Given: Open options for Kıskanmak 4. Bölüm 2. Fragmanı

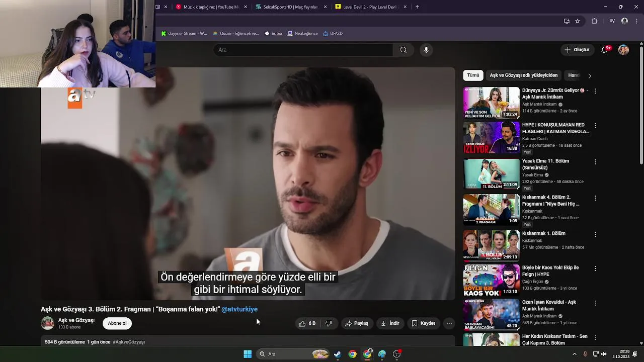Looking at the screenshot, I should pyautogui.click(x=595, y=198).
